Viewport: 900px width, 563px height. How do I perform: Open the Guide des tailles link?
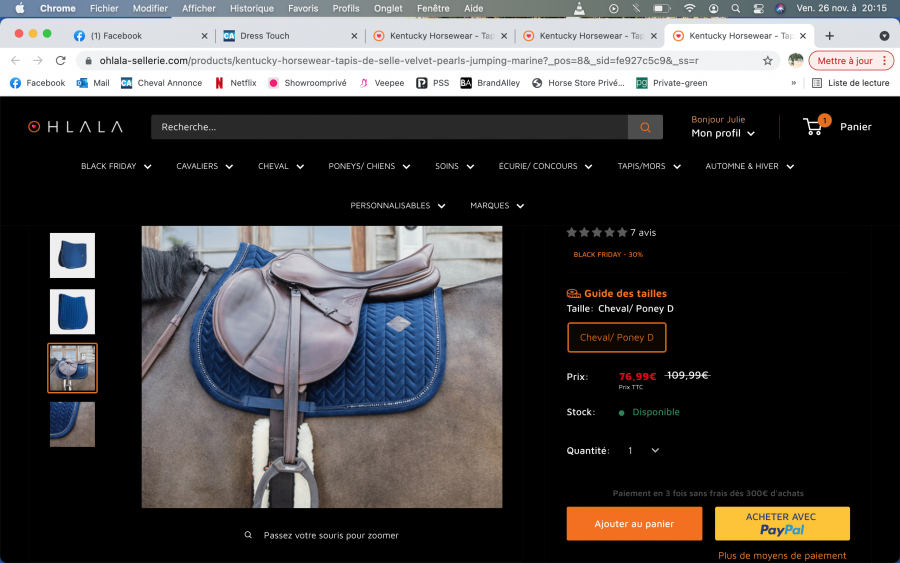(624, 293)
